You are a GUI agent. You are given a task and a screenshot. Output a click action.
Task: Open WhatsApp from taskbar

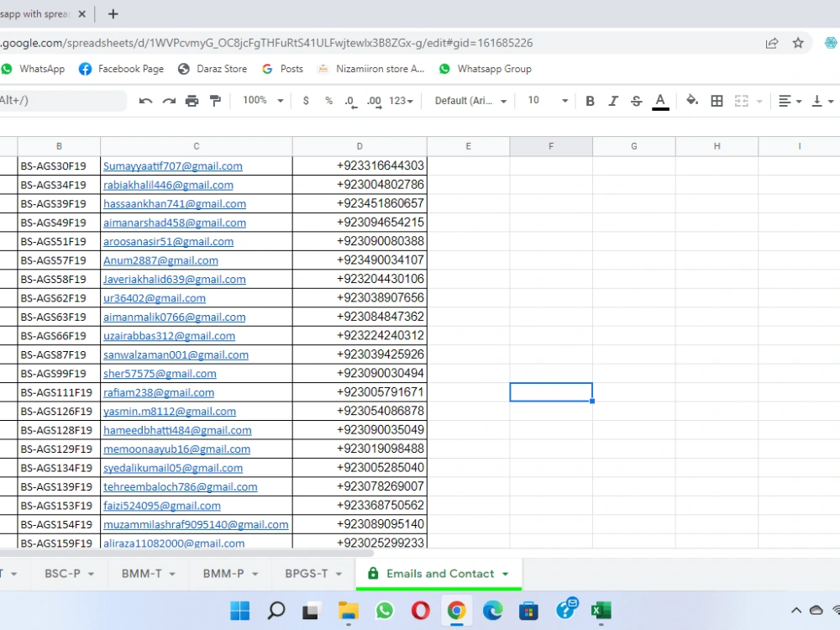point(384,610)
